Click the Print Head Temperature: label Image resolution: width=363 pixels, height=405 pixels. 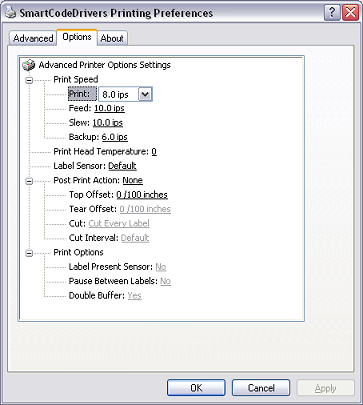pos(101,152)
